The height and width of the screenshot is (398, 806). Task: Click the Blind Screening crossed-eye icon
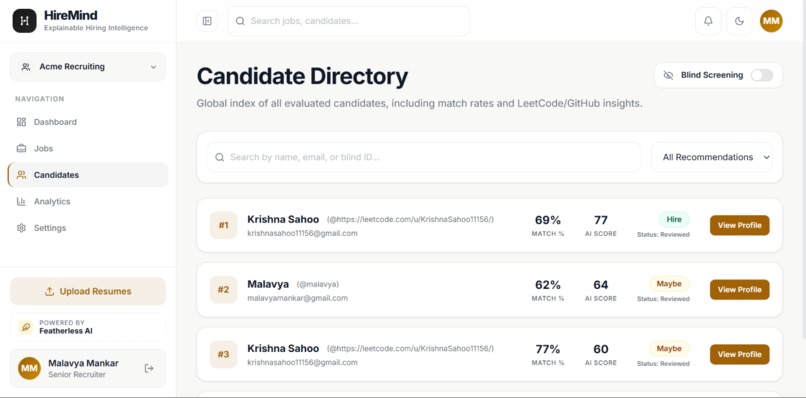[668, 75]
